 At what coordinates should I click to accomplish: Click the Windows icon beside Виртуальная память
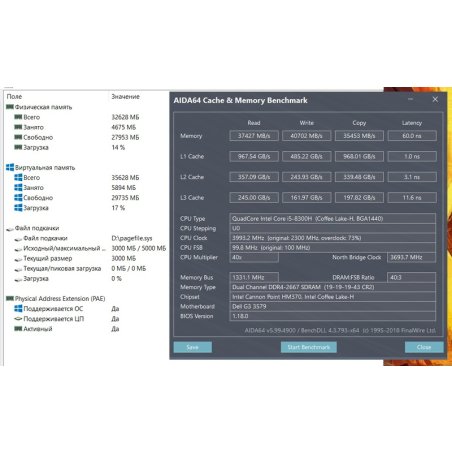point(10,167)
